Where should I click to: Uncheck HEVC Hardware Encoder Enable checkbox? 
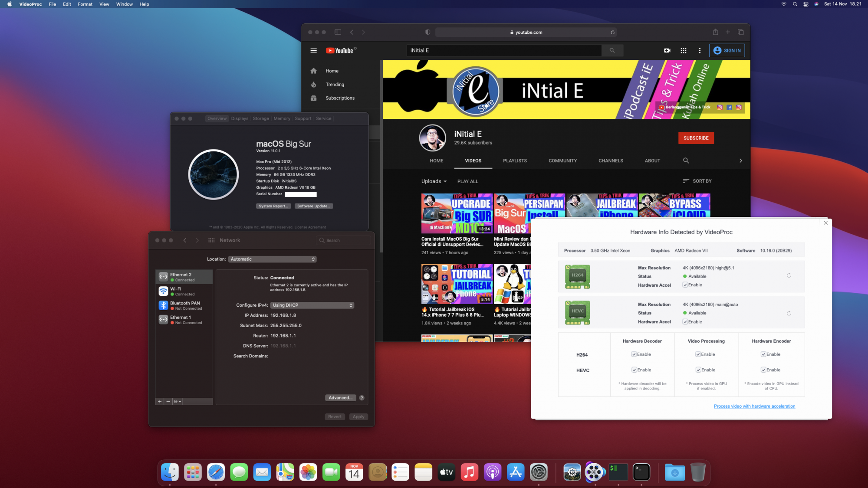point(763,370)
